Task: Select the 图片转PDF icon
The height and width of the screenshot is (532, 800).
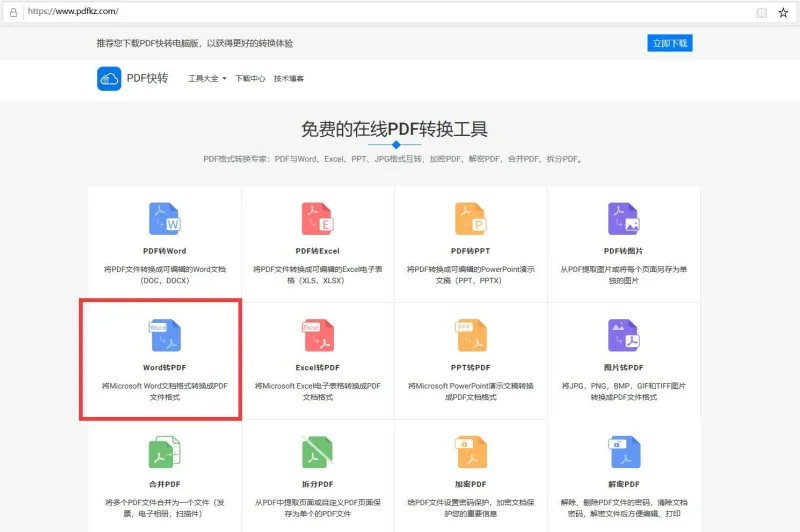Action: pyautogui.click(x=623, y=335)
